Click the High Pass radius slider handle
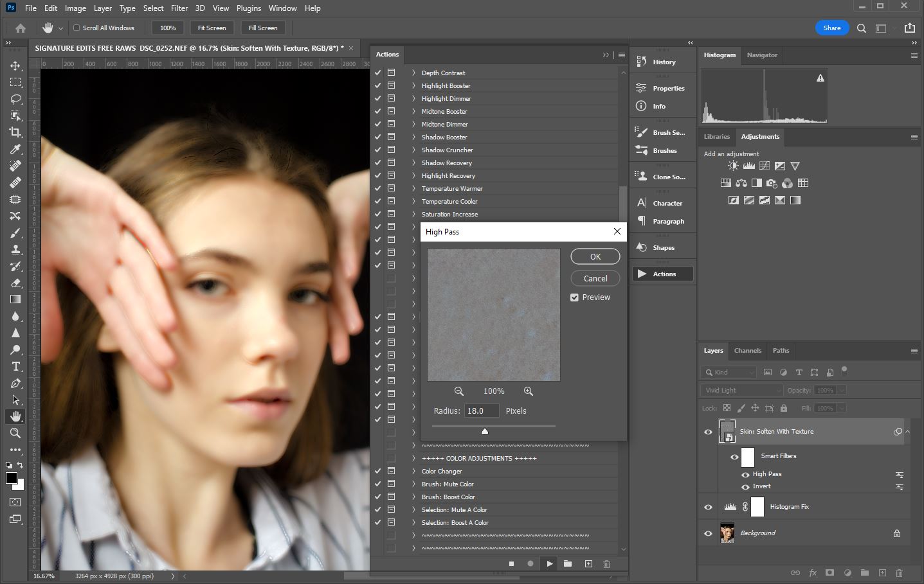 [485, 432]
